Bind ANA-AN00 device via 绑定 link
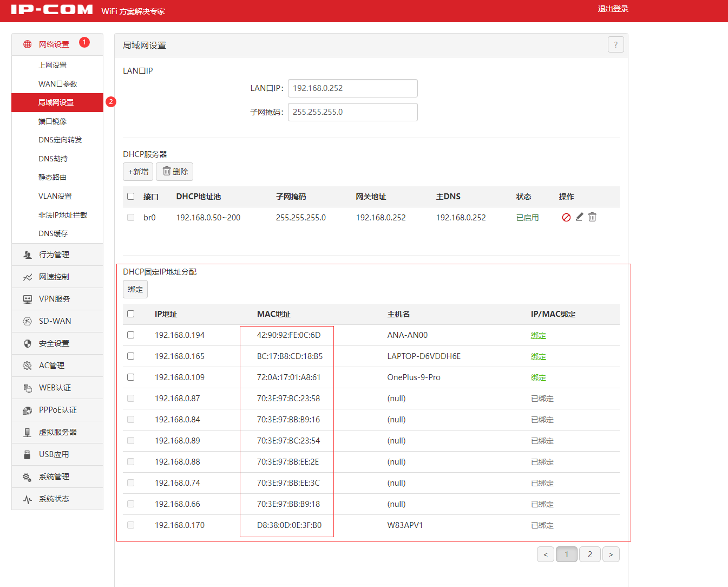Screen dimensions: 728x587 (x=538, y=335)
